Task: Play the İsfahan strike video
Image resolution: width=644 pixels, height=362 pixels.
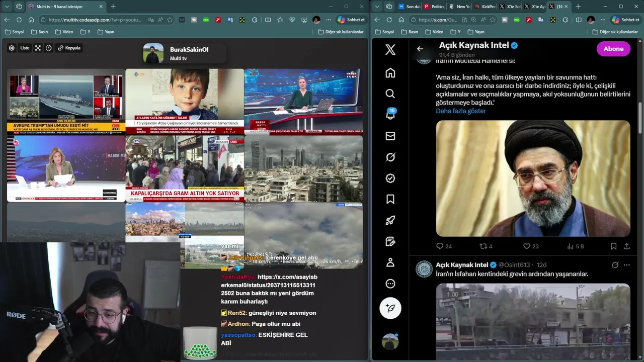Action: point(533,322)
